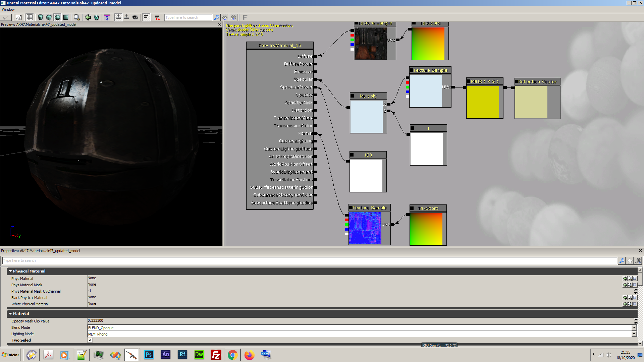Select the Multiply node
Screen dimensions: 644x362
(x=368, y=96)
